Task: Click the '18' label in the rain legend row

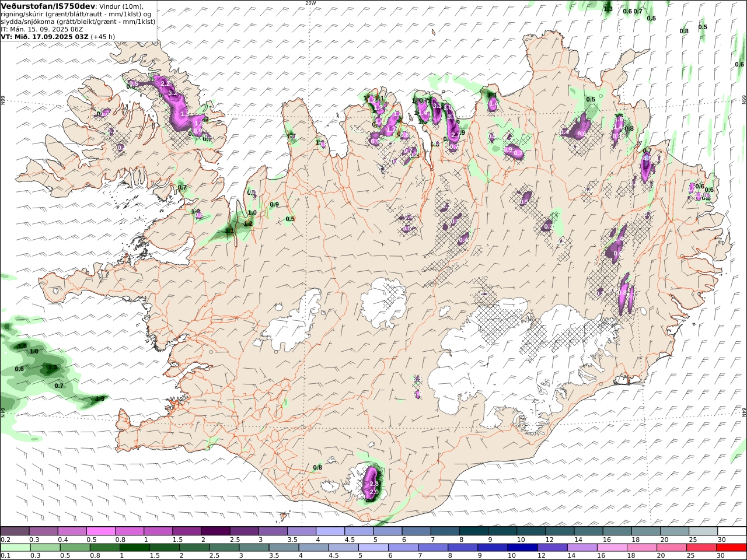Action: coord(632,556)
